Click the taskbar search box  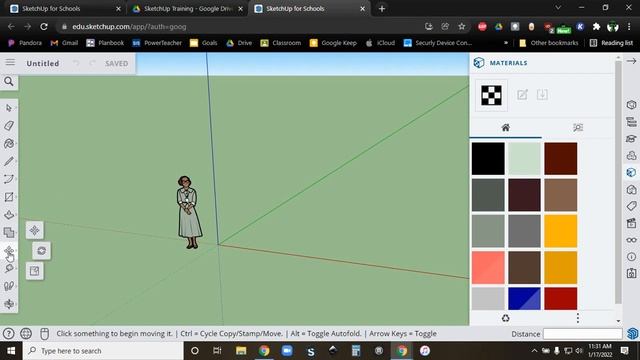click(103, 351)
